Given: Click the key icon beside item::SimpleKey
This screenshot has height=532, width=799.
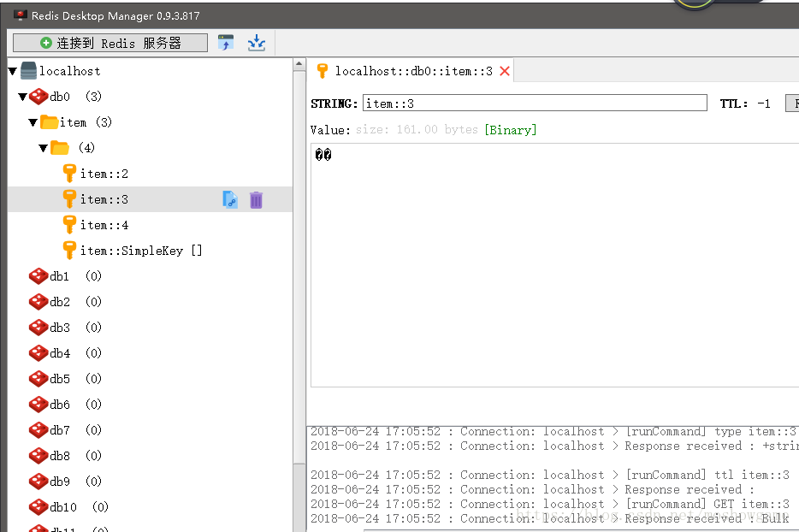Looking at the screenshot, I should click(x=69, y=251).
